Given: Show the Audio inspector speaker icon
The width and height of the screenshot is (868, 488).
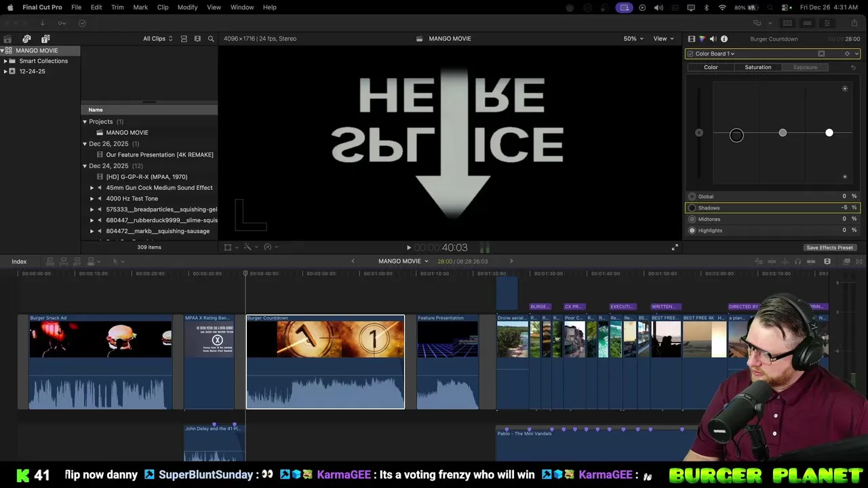Looking at the screenshot, I should click(x=713, y=39).
